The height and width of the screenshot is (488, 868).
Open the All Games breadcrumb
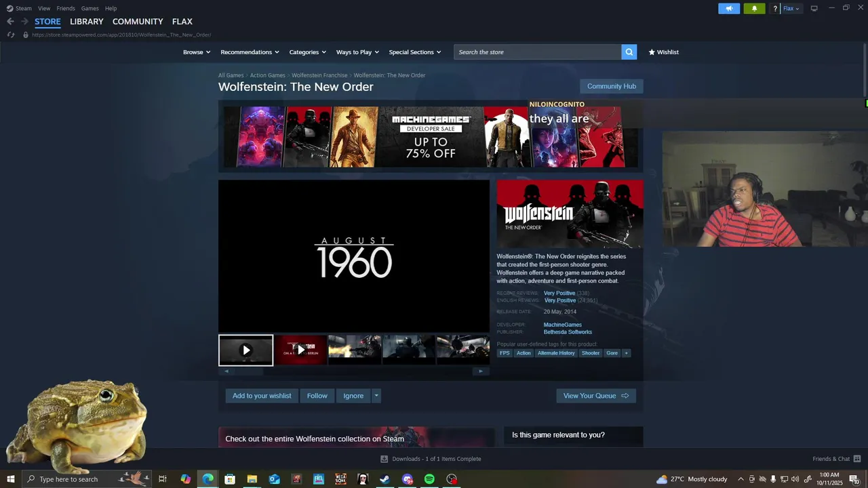pos(231,75)
